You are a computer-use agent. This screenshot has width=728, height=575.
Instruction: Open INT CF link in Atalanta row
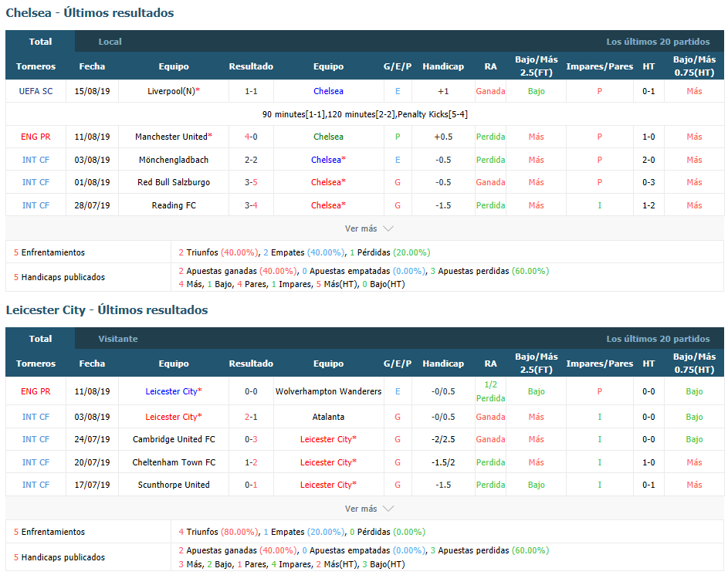coord(36,417)
